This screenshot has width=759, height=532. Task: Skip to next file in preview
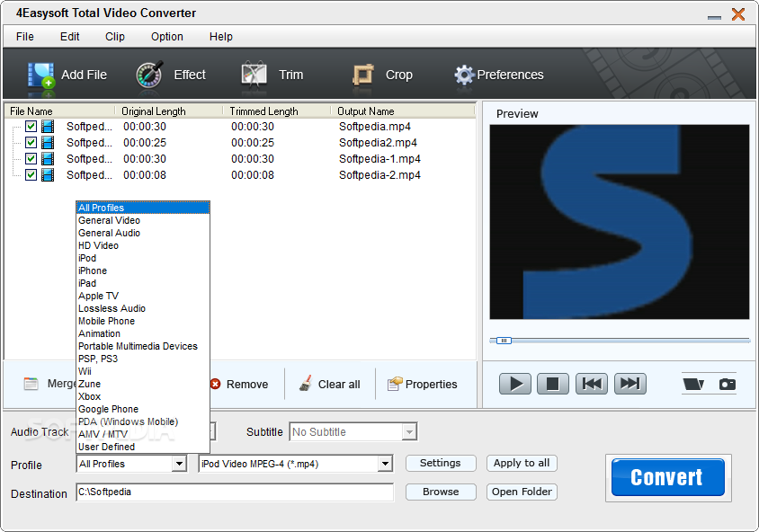click(x=630, y=384)
